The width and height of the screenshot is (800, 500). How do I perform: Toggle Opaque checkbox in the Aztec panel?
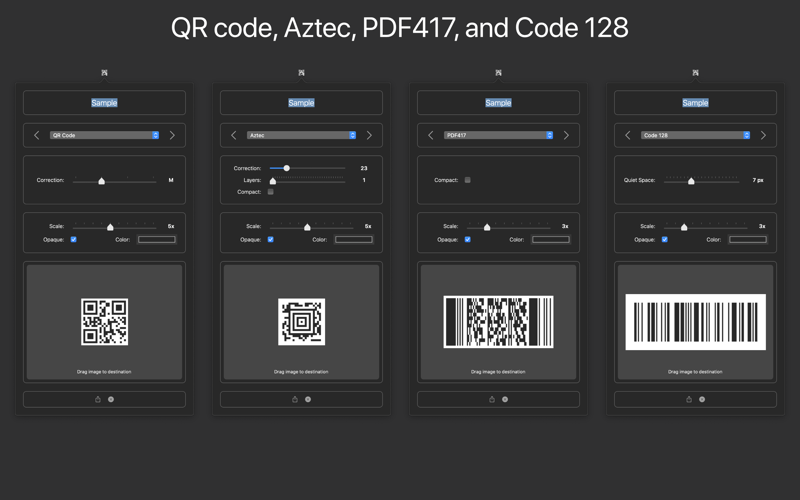pos(270,239)
